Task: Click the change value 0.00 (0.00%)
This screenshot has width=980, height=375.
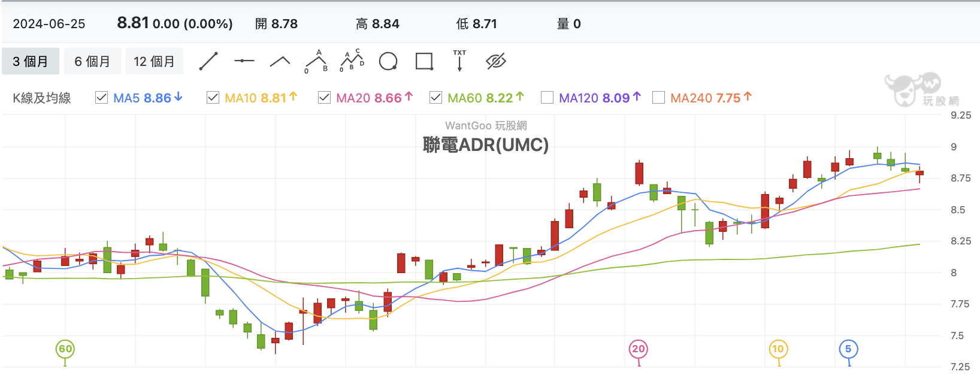Action: click(192, 24)
